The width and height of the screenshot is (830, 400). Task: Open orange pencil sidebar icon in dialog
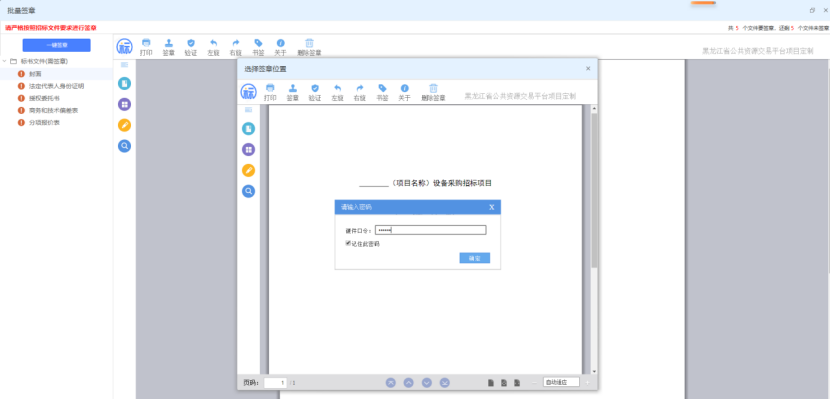248,170
